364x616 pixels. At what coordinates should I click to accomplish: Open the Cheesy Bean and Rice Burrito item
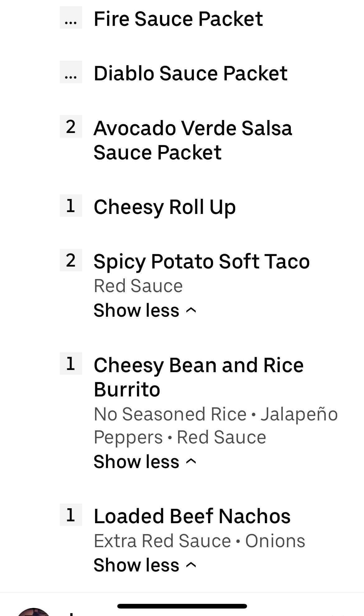198,377
